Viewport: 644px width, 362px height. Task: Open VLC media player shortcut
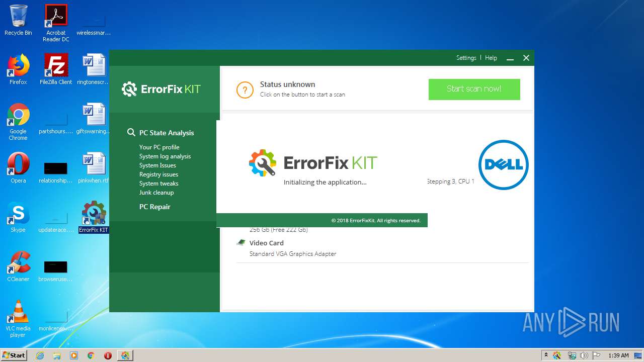pyautogui.click(x=18, y=319)
